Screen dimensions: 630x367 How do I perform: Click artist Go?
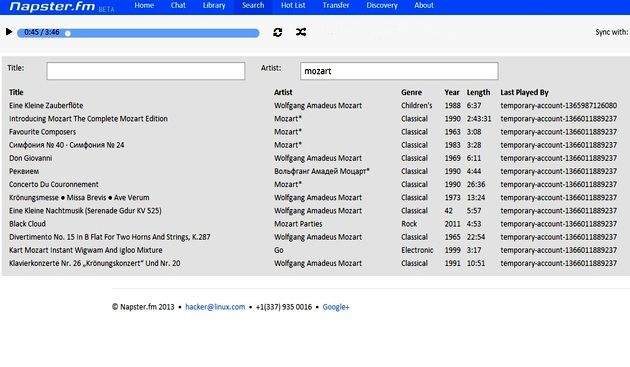point(279,250)
